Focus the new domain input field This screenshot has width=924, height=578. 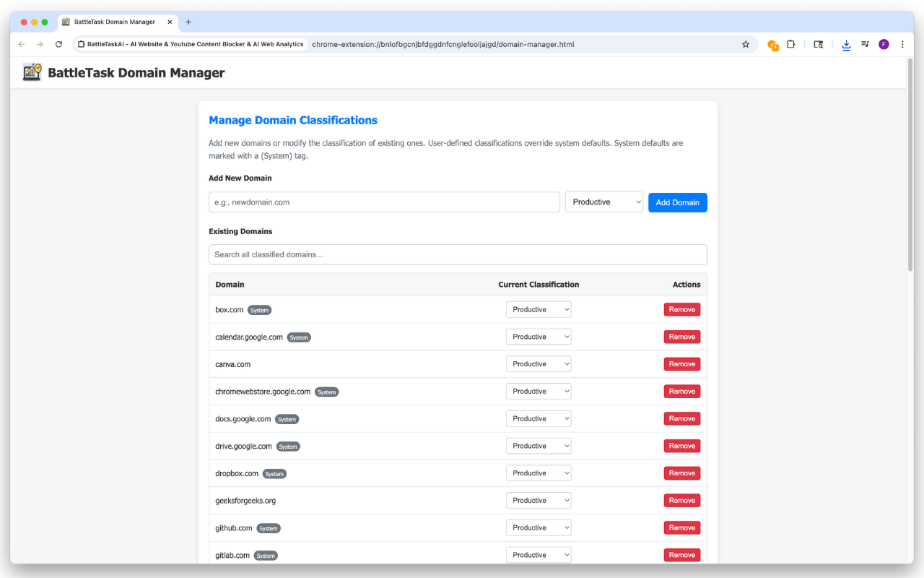[x=384, y=202]
